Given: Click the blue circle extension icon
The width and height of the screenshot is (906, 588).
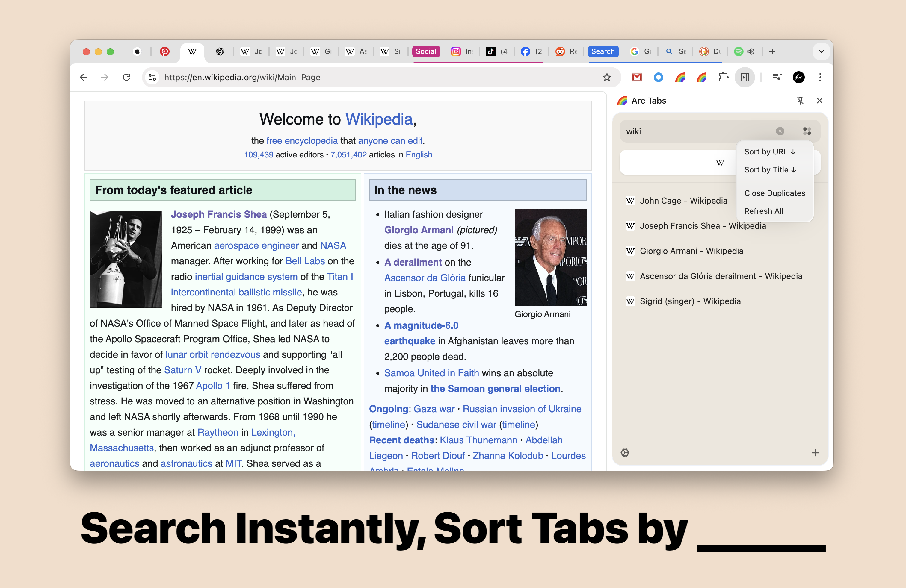Looking at the screenshot, I should [x=658, y=77].
